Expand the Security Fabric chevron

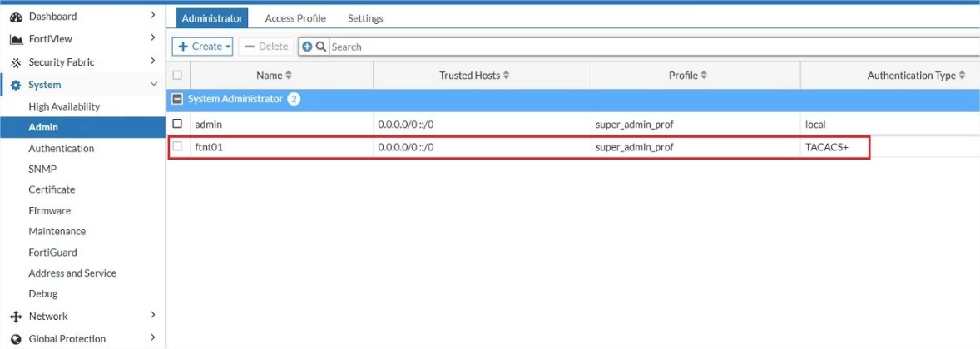click(153, 61)
